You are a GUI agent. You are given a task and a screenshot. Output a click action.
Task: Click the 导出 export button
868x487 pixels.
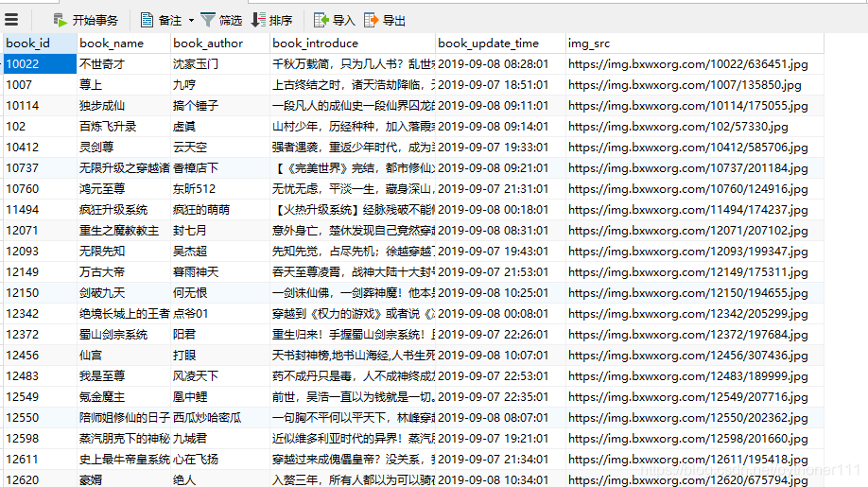(385, 21)
